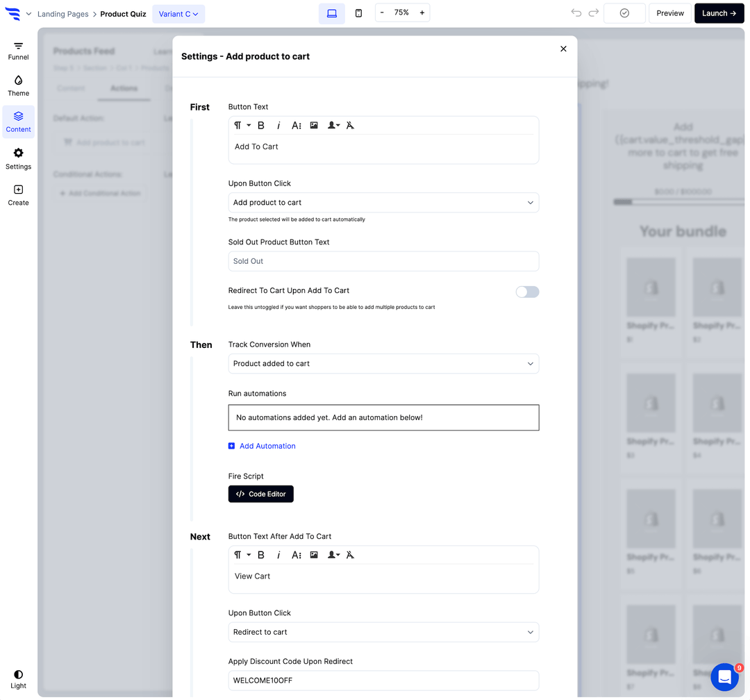Toggle bold formatting in Button Text editor
The width and height of the screenshot is (750, 700).
[x=261, y=125]
